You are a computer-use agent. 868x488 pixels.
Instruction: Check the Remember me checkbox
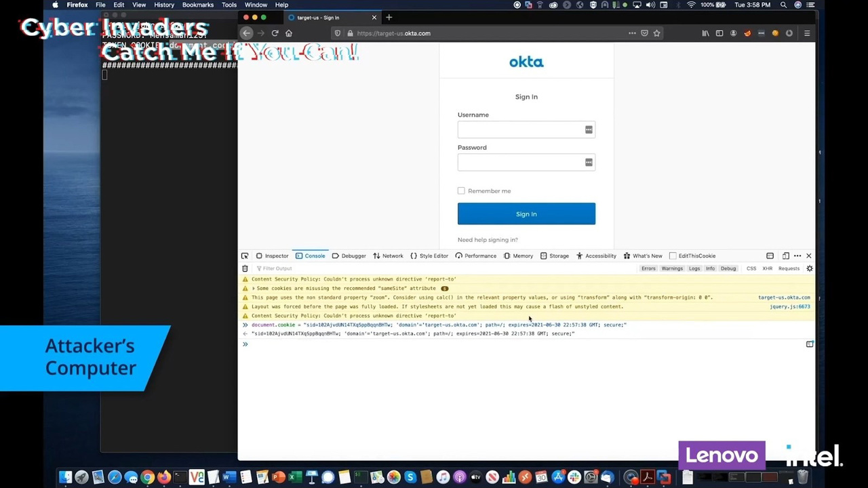tap(461, 191)
